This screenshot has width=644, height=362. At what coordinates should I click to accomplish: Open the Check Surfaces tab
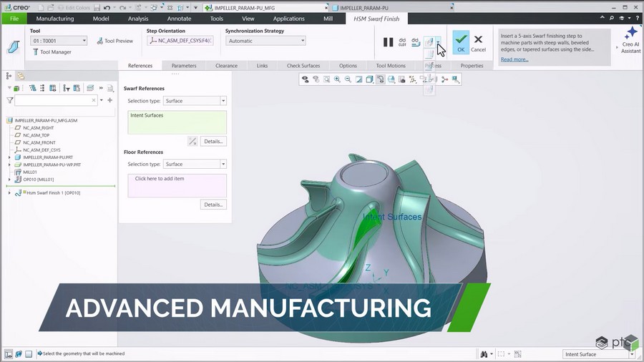click(x=303, y=66)
